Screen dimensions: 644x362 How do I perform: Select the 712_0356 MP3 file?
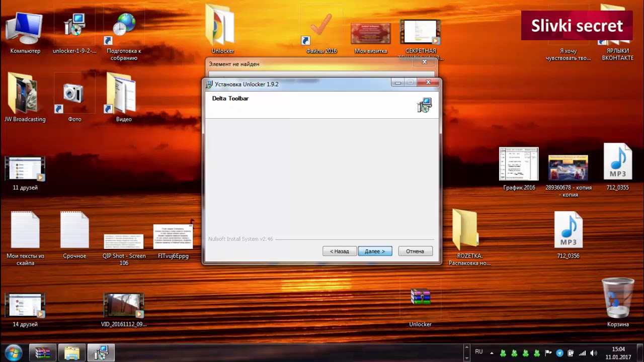coord(568,235)
